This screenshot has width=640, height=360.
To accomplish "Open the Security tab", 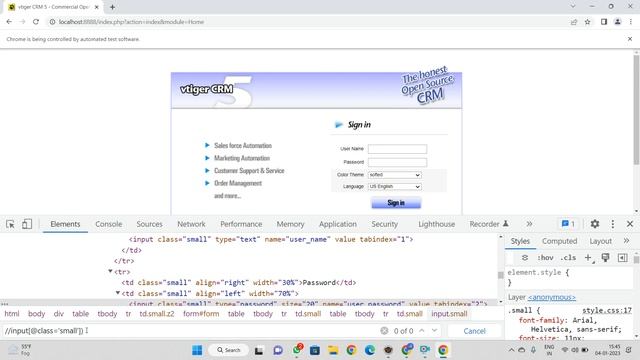I will point(384,224).
